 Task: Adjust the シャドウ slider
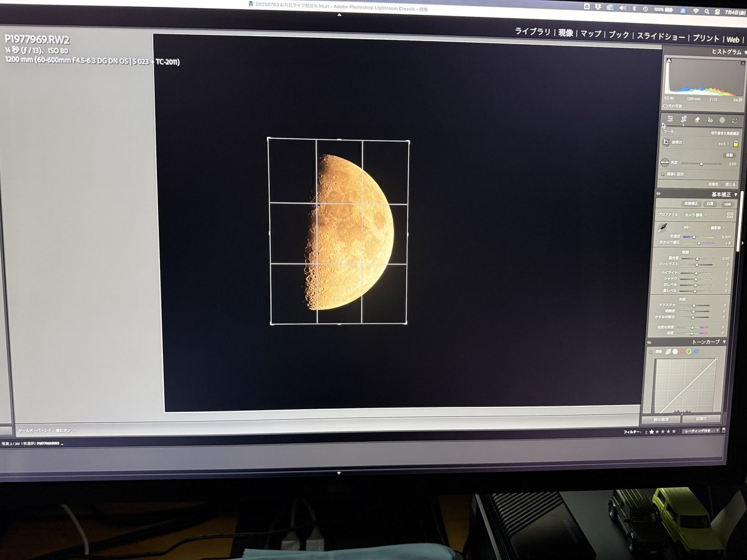click(x=695, y=279)
